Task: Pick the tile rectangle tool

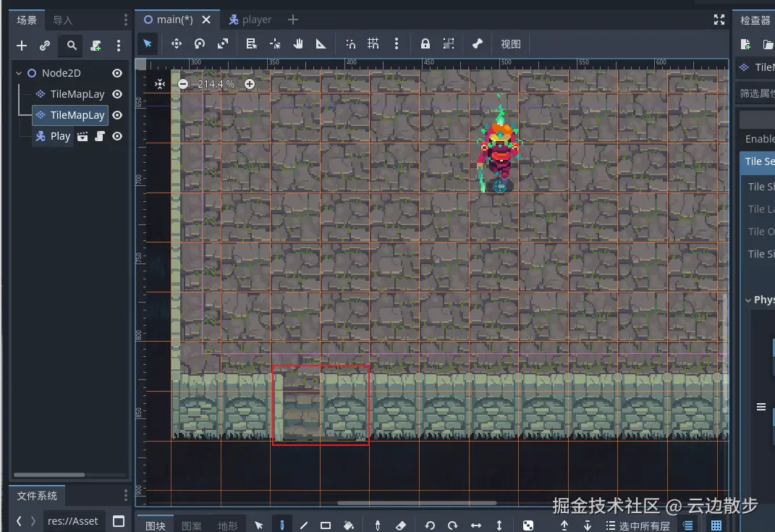Action: coord(326,525)
